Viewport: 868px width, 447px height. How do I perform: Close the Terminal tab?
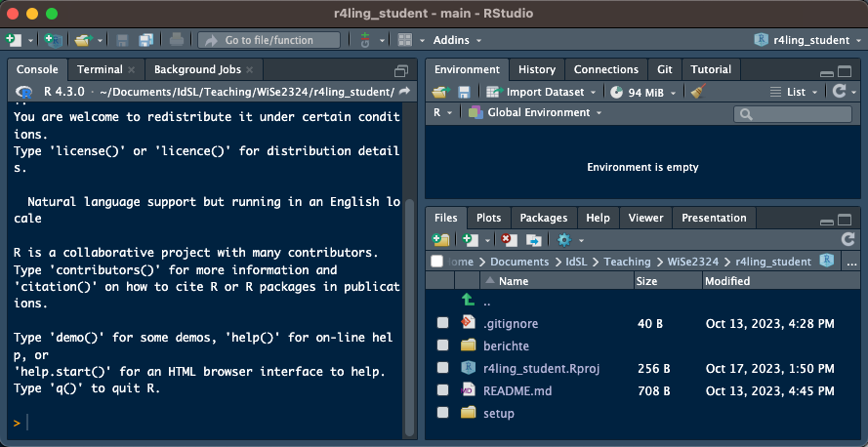click(x=131, y=69)
